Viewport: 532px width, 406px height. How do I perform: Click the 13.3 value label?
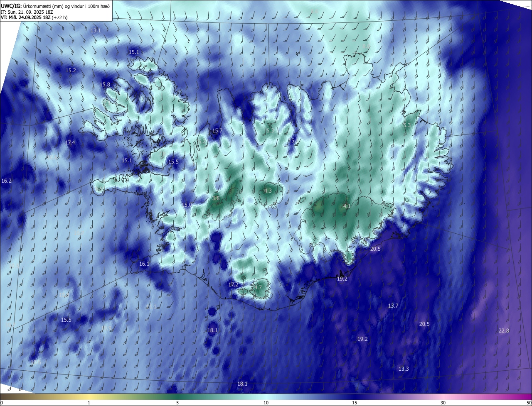(404, 369)
